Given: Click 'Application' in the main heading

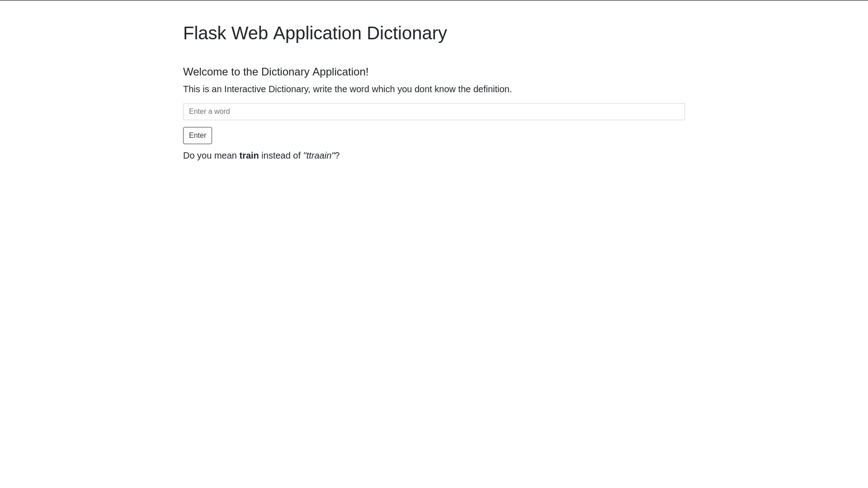Looking at the screenshot, I should click(317, 33).
